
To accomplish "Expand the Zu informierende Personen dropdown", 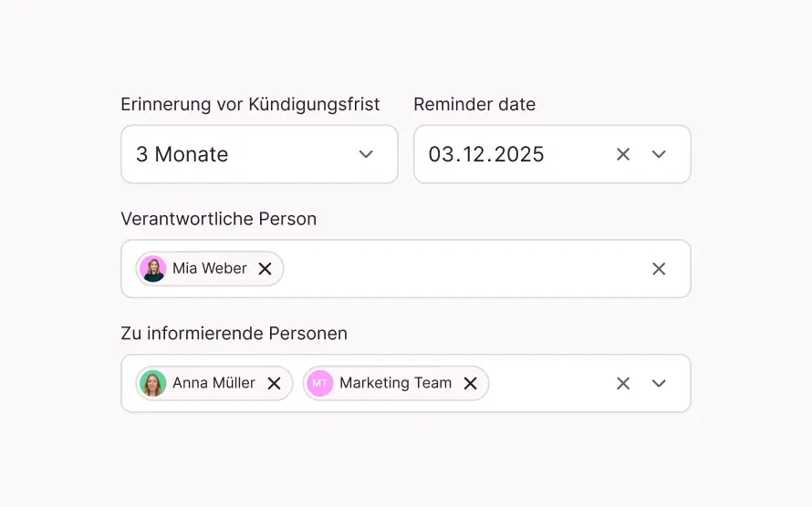I will [x=659, y=384].
